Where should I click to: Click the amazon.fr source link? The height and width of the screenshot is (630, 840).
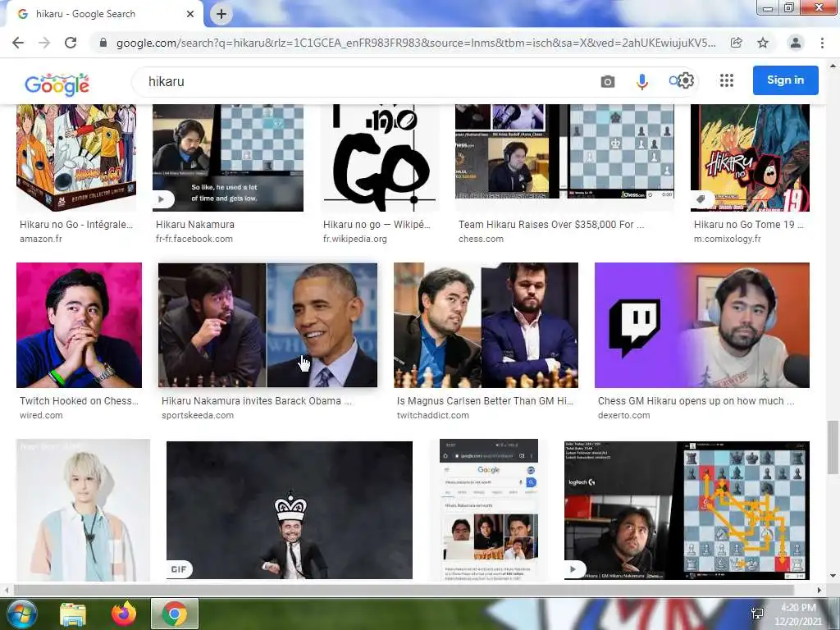41,239
